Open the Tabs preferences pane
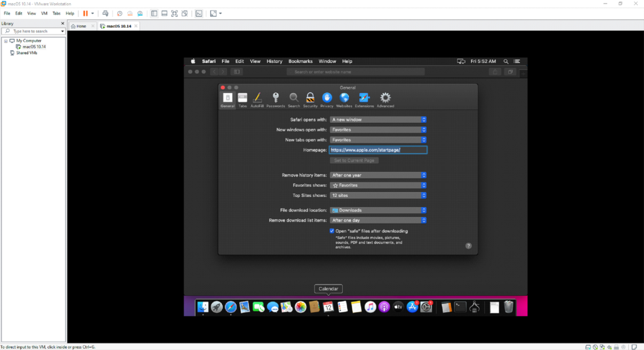Screen dimensions: 644x350 pyautogui.click(x=243, y=100)
